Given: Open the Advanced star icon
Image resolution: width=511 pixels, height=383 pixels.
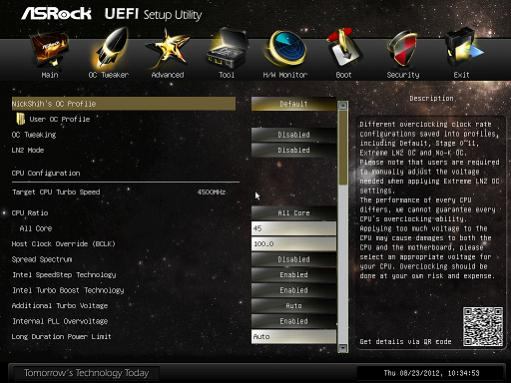Looking at the screenshot, I should pos(168,49).
